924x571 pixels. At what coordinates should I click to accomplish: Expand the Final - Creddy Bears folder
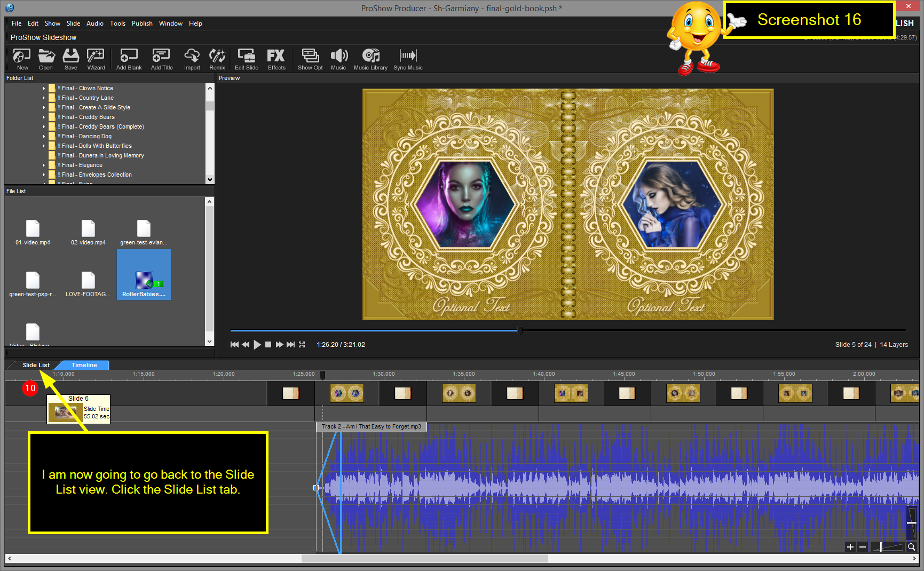click(x=44, y=117)
